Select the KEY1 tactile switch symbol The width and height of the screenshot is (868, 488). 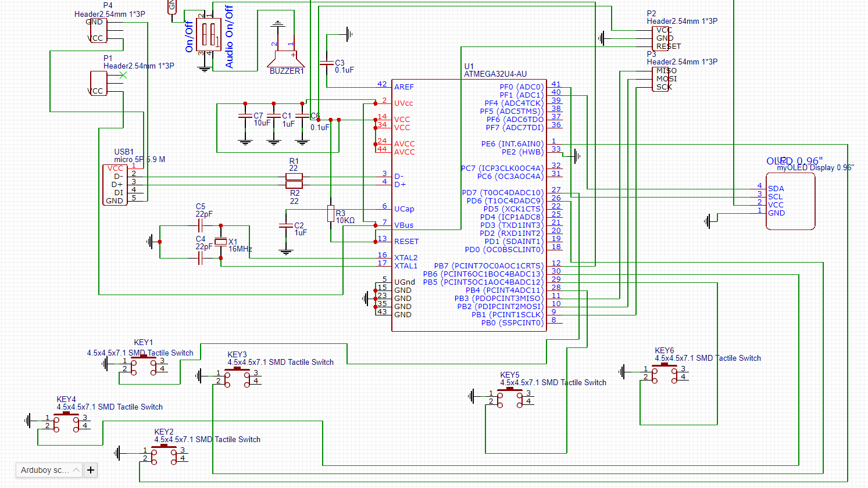(143, 365)
